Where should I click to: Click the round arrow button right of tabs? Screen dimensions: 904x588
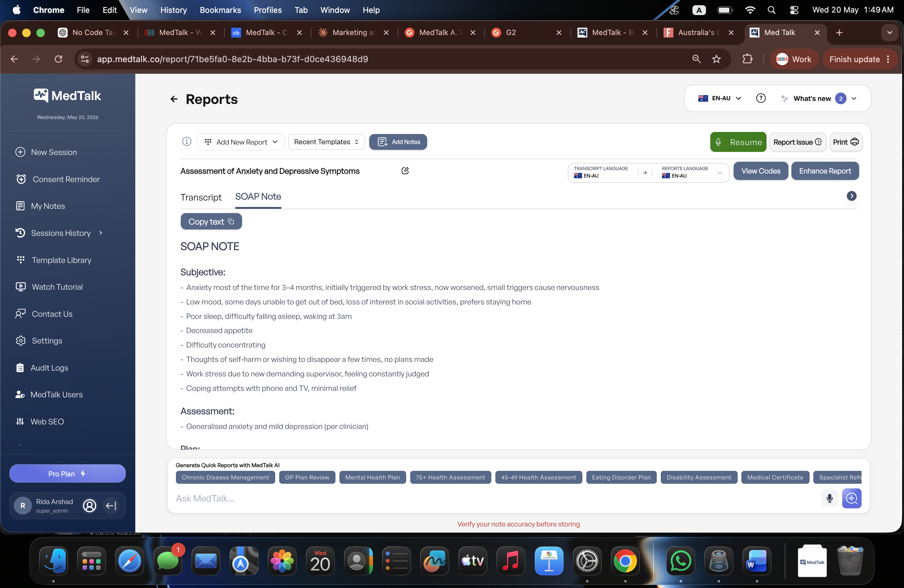(x=851, y=196)
